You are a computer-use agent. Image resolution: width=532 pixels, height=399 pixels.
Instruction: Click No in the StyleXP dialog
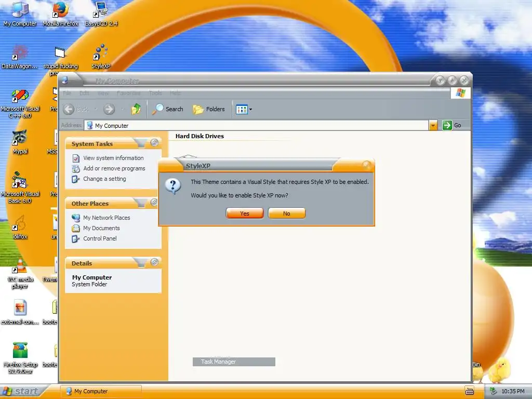[287, 214]
